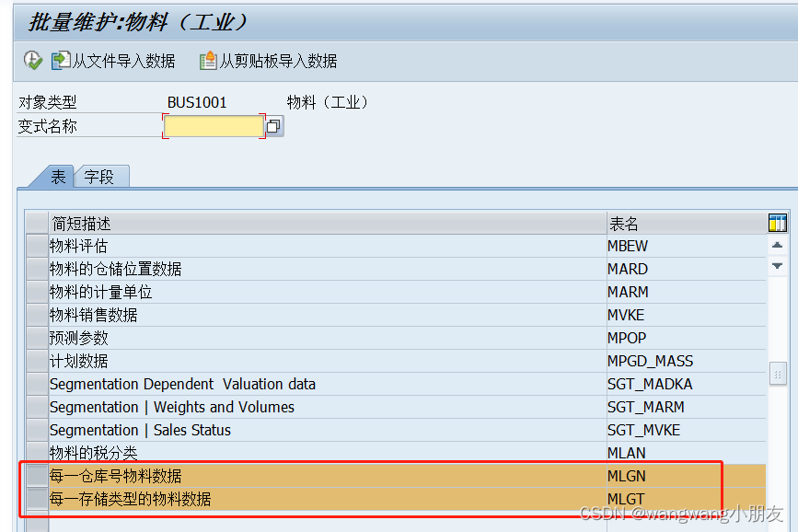Click the SGT_MARM table name cell

click(687, 407)
